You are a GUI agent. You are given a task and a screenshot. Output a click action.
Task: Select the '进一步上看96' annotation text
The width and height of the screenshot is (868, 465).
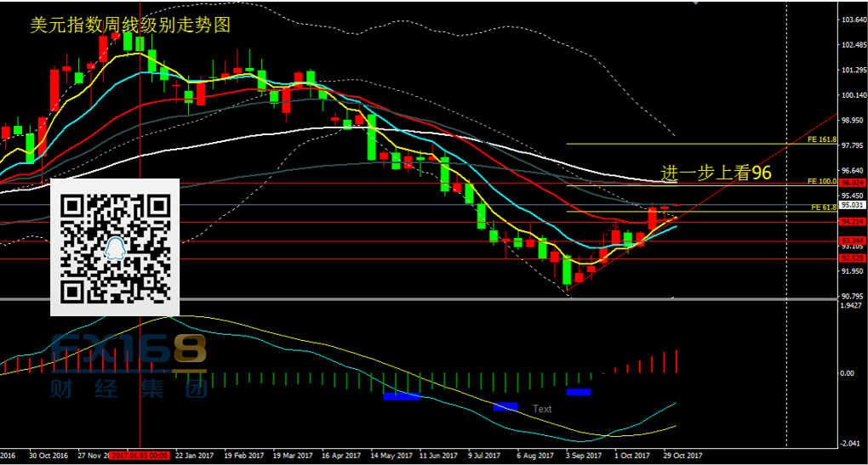717,172
